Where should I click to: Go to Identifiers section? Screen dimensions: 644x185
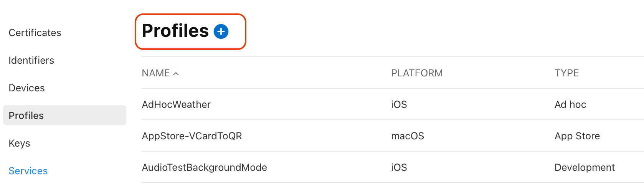[31, 60]
